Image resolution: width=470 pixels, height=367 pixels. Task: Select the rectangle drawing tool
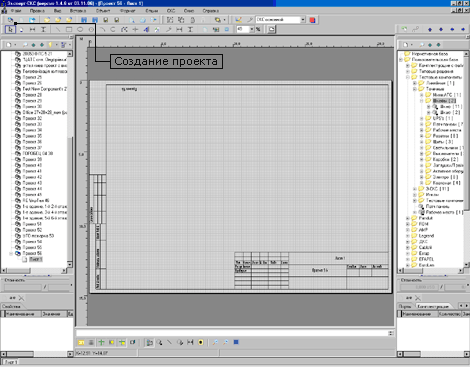(69, 29)
